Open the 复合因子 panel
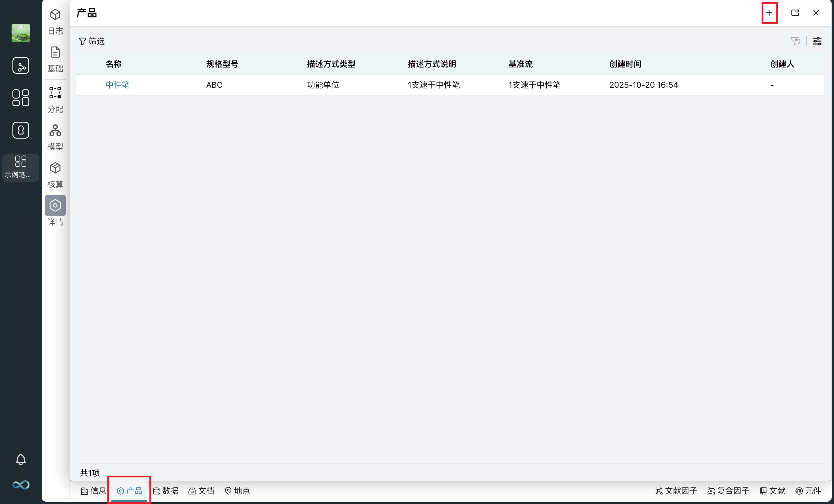The width and height of the screenshot is (834, 504). point(728,490)
